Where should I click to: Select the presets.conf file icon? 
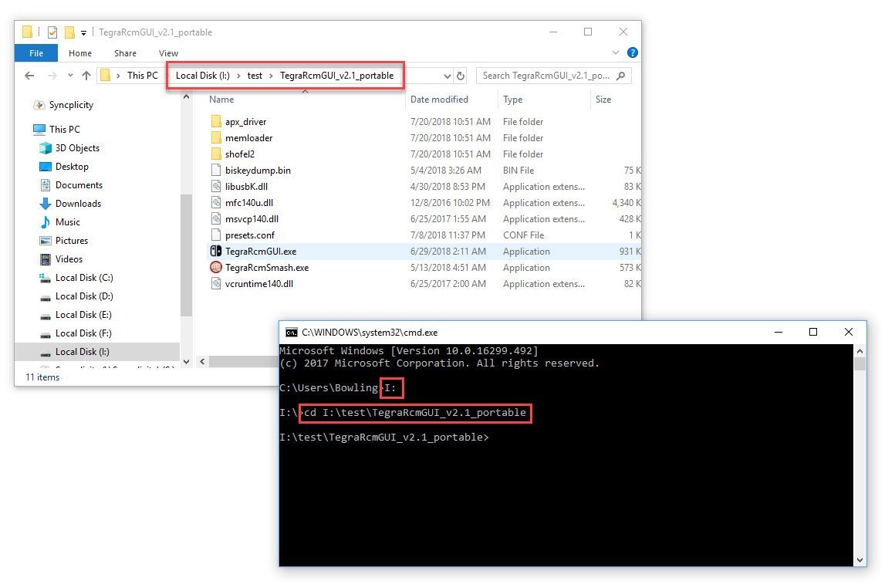[x=216, y=235]
